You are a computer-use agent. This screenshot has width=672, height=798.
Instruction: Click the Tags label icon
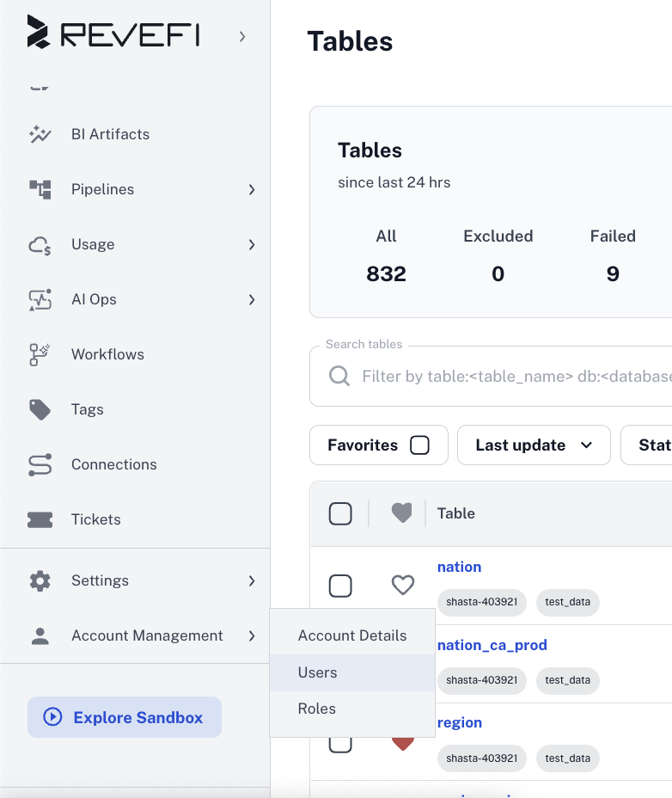point(40,409)
